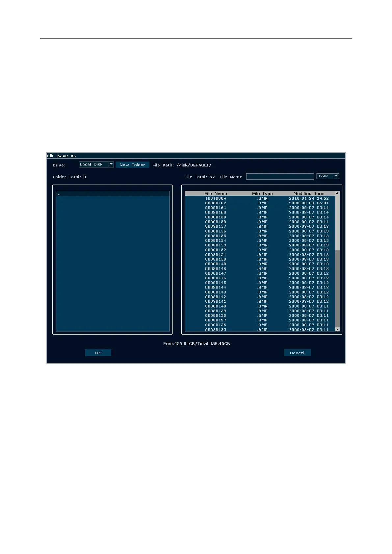This screenshot has height=554, width=392.
Task: Select file 00080151 in the list
Action: pyautogui.click(x=260, y=255)
